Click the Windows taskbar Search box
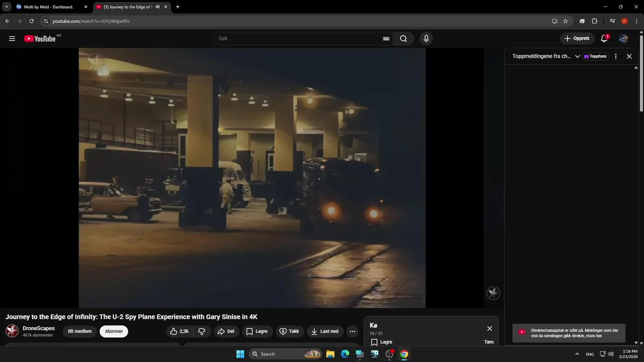Image resolution: width=644 pixels, height=362 pixels. pos(285,354)
